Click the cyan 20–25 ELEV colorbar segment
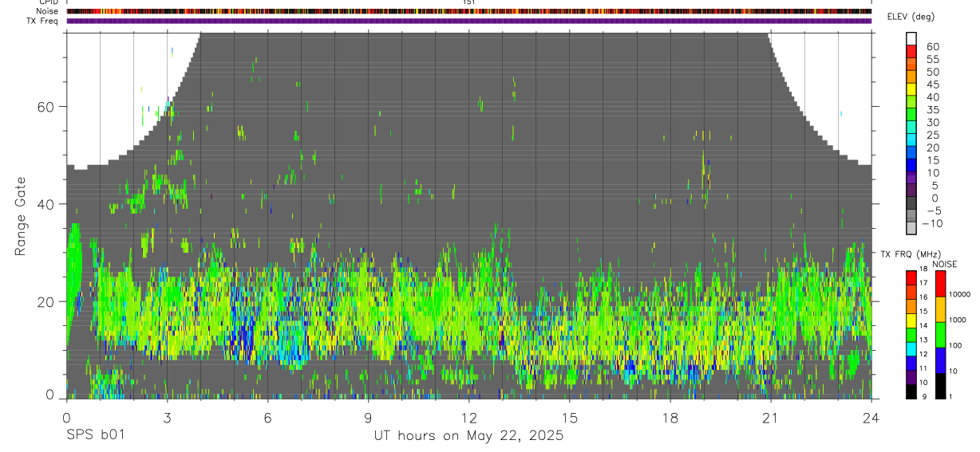This screenshot has width=980, height=452. click(911, 140)
